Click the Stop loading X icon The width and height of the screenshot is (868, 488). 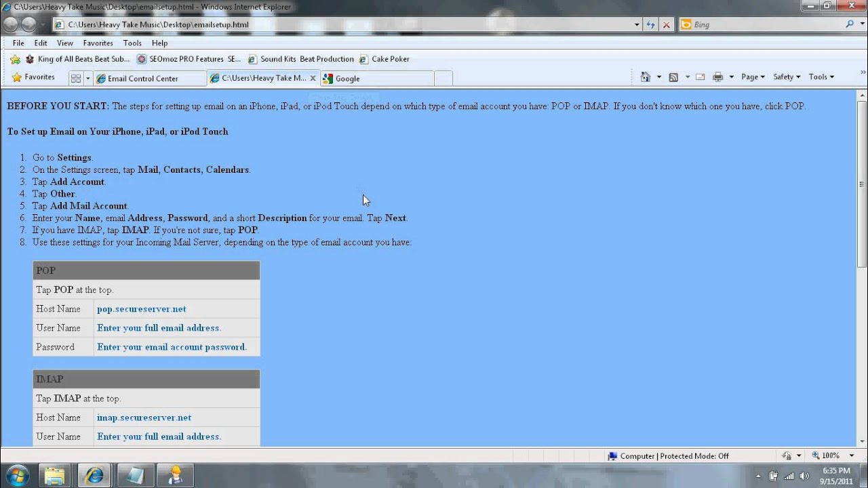click(667, 24)
